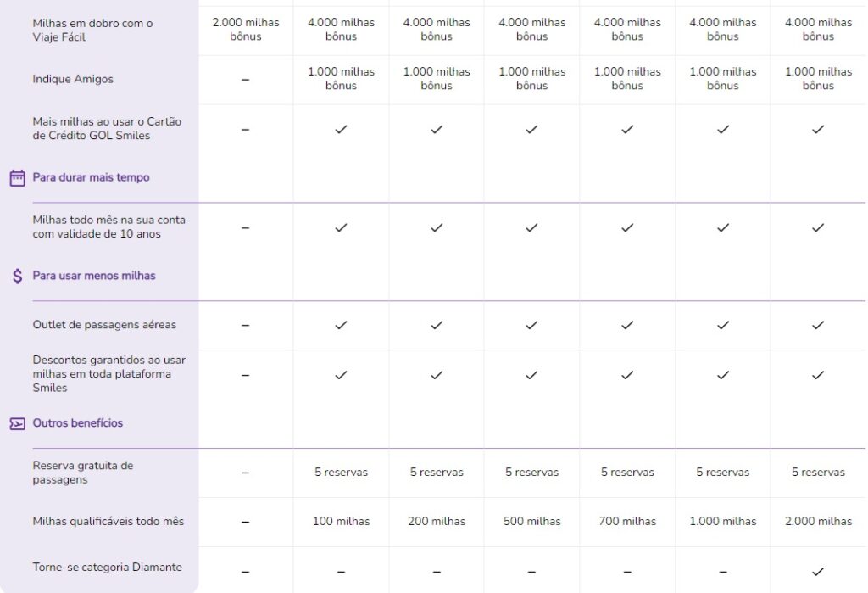Click the 100 milhas qualificáveis cell

coord(341,521)
